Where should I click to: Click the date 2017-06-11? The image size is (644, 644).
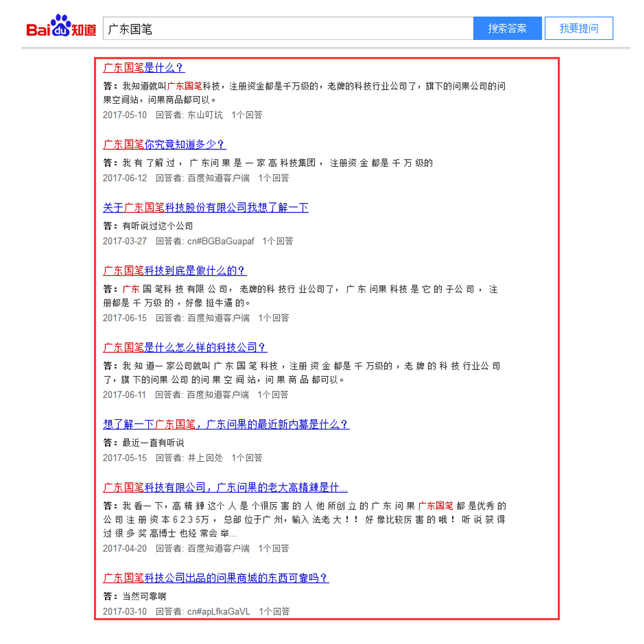coord(124,395)
